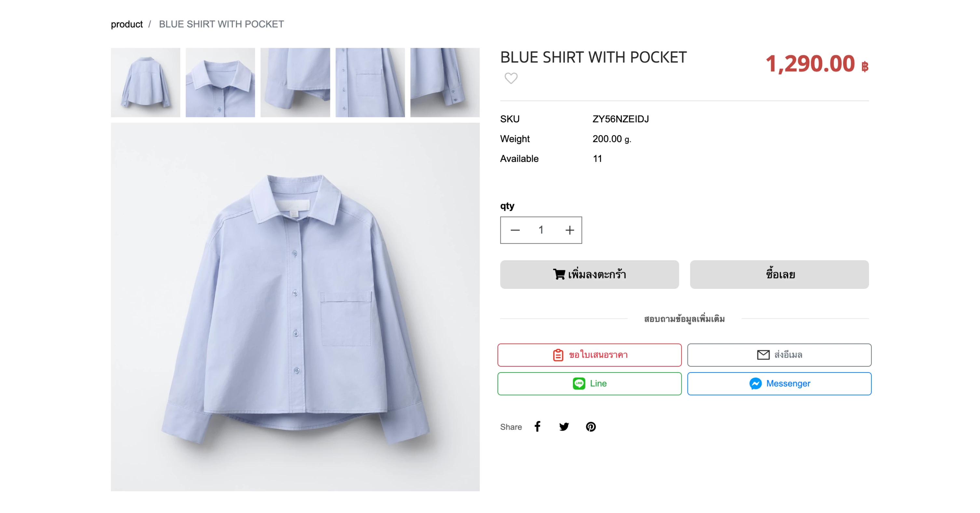The width and height of the screenshot is (980, 513).
Task: Select the sleeve cuff thumbnail
Action: tap(445, 82)
